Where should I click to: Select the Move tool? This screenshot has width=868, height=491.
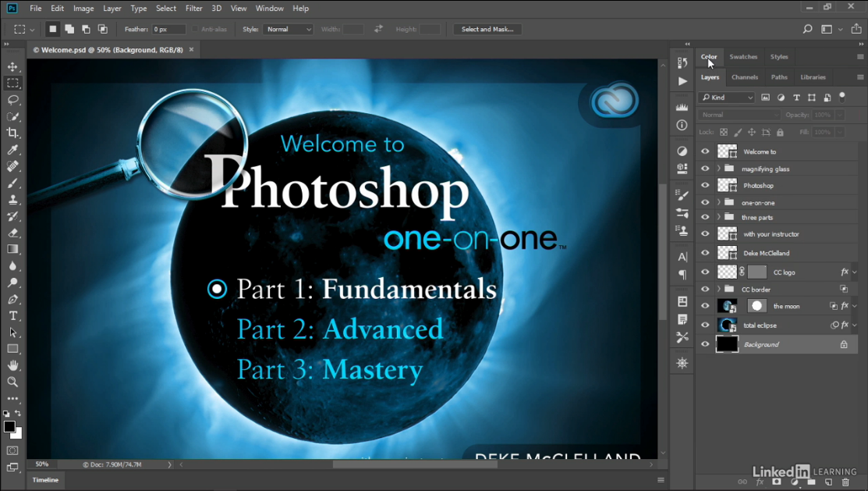12,66
